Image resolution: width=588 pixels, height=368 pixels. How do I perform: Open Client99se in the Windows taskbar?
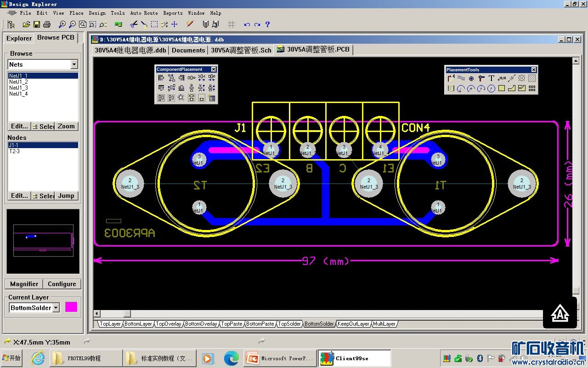click(x=354, y=358)
